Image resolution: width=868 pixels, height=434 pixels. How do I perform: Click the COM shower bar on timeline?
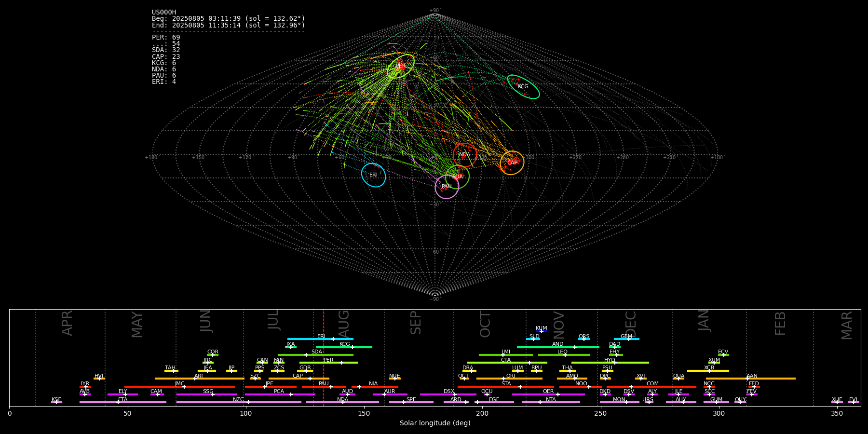click(651, 387)
